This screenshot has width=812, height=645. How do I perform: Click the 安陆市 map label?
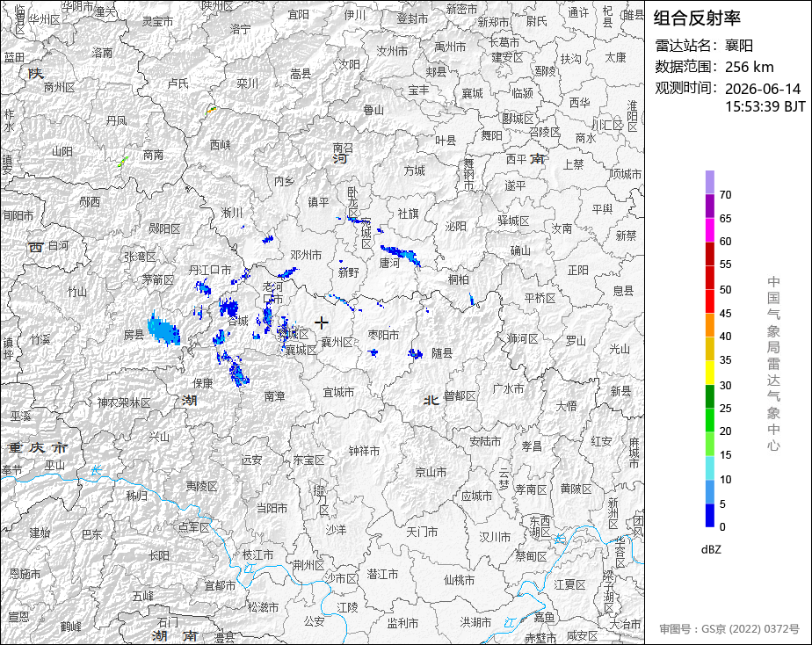(485, 441)
